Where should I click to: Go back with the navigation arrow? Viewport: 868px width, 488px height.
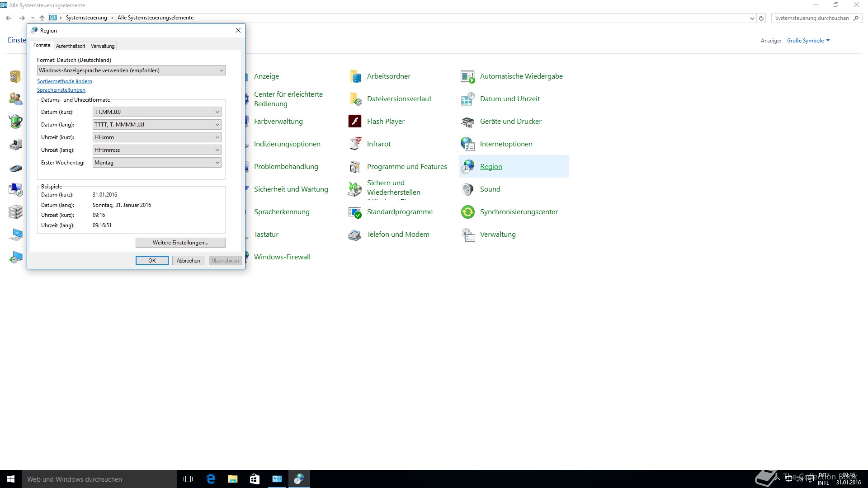(x=9, y=18)
